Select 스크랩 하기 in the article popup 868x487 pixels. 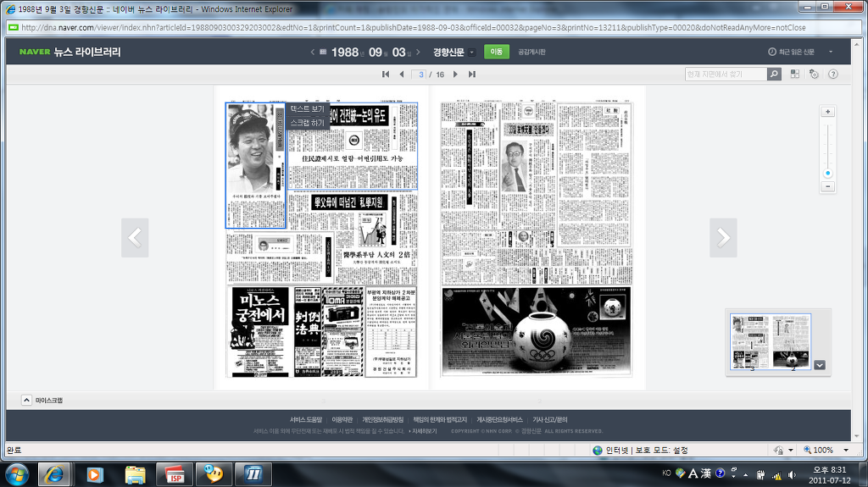(x=307, y=122)
